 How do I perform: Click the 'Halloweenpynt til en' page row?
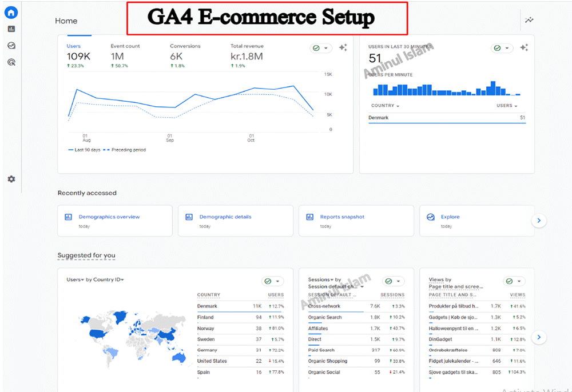(x=477, y=328)
